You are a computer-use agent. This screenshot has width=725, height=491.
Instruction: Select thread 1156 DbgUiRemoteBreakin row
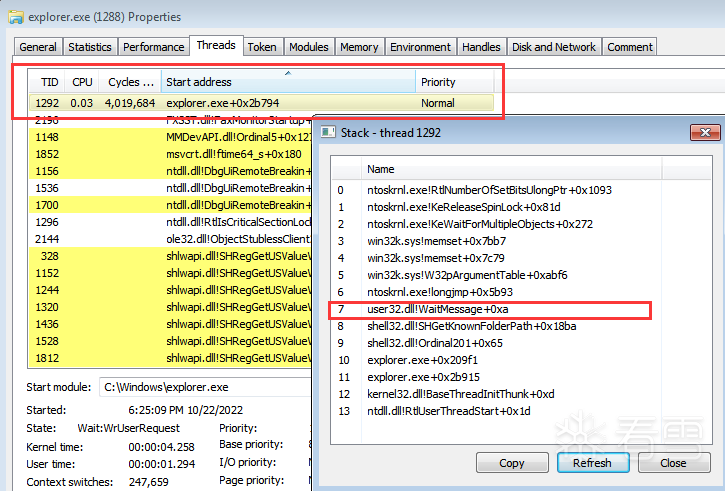[170, 171]
